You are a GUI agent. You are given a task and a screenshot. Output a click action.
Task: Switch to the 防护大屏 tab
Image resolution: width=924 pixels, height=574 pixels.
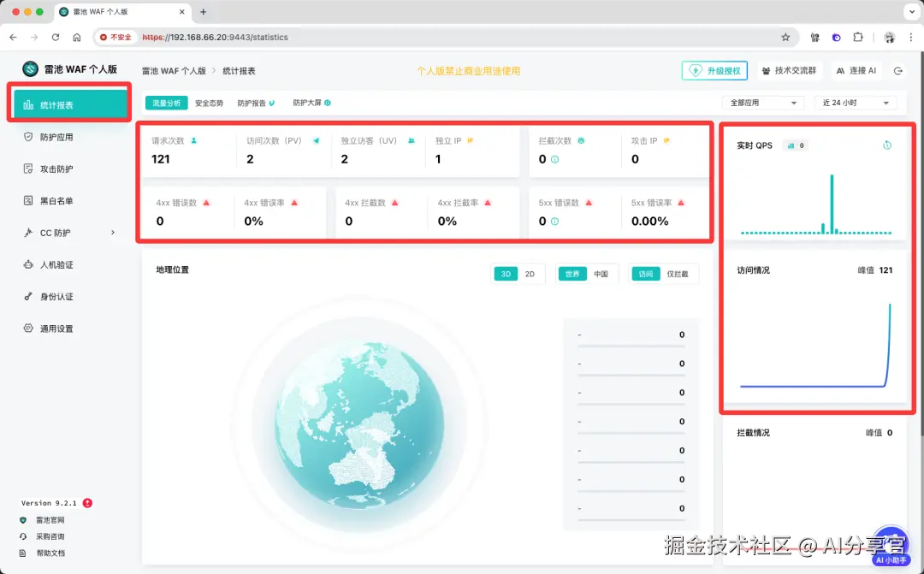311,103
